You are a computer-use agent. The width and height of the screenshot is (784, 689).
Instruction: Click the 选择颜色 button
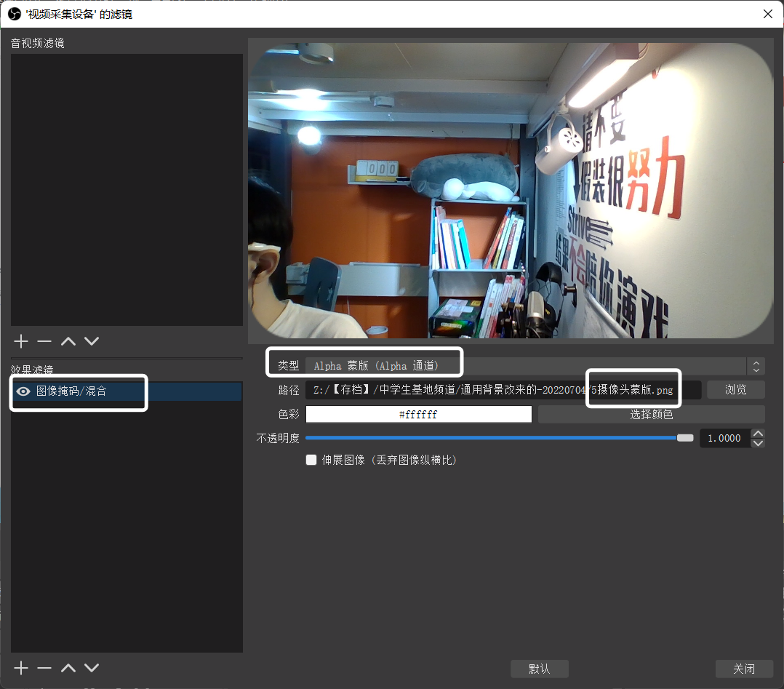tap(651, 415)
